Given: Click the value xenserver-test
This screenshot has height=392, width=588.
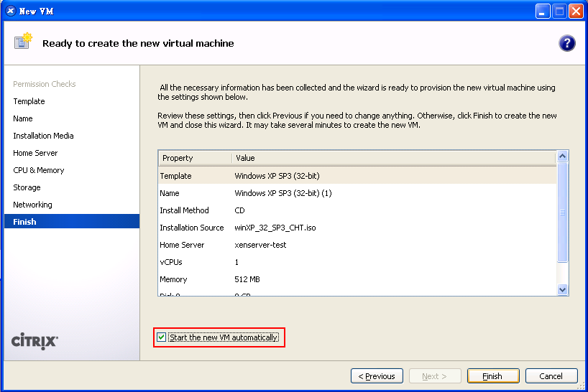Looking at the screenshot, I should coord(260,245).
